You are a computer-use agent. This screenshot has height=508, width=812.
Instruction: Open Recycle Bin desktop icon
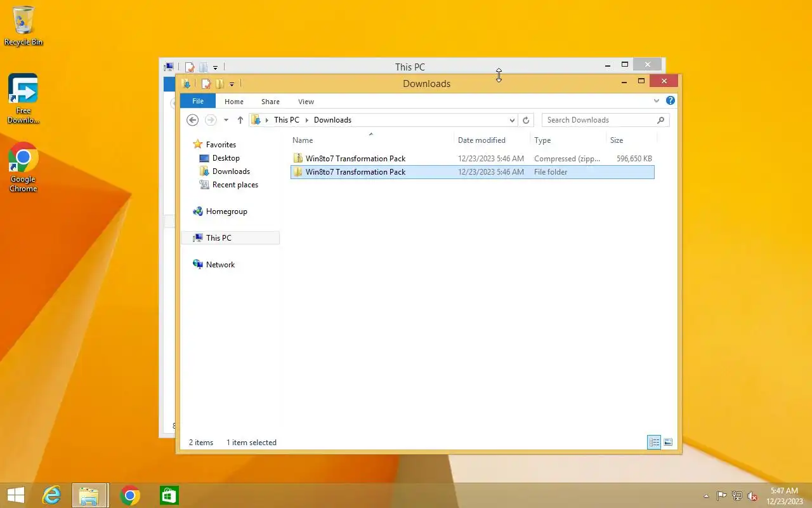(x=23, y=27)
